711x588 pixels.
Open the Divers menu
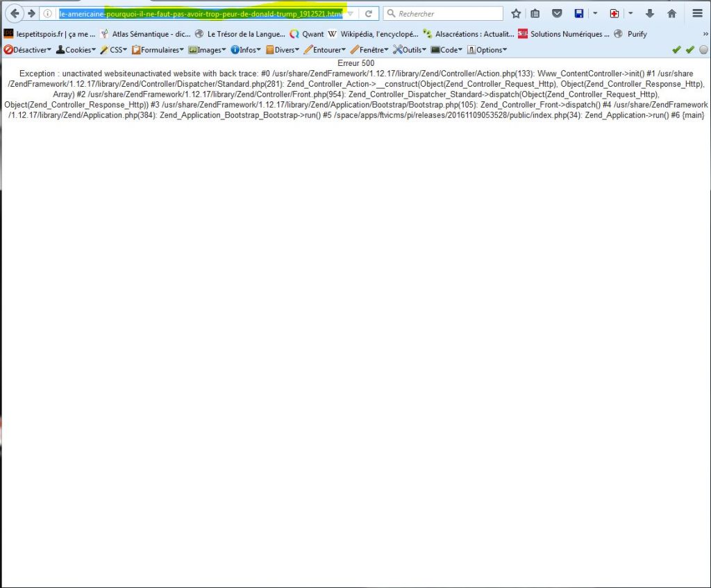tap(283, 50)
